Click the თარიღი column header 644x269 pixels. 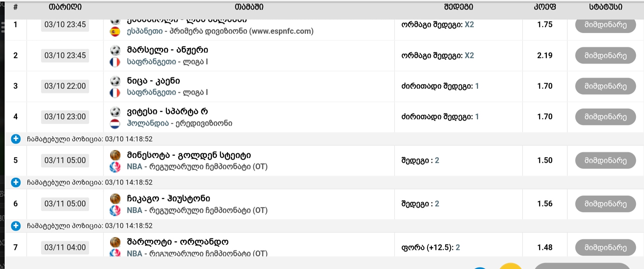point(65,7)
